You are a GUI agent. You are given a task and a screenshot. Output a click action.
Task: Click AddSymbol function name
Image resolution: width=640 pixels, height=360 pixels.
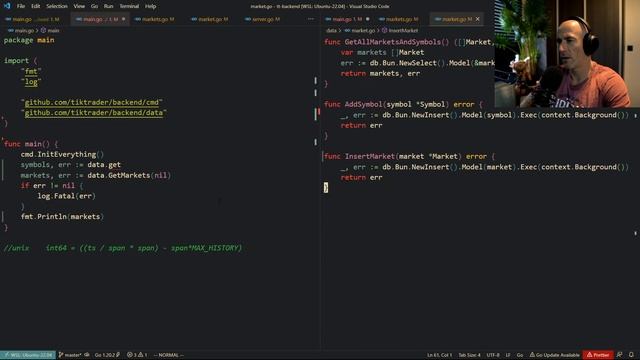click(363, 104)
